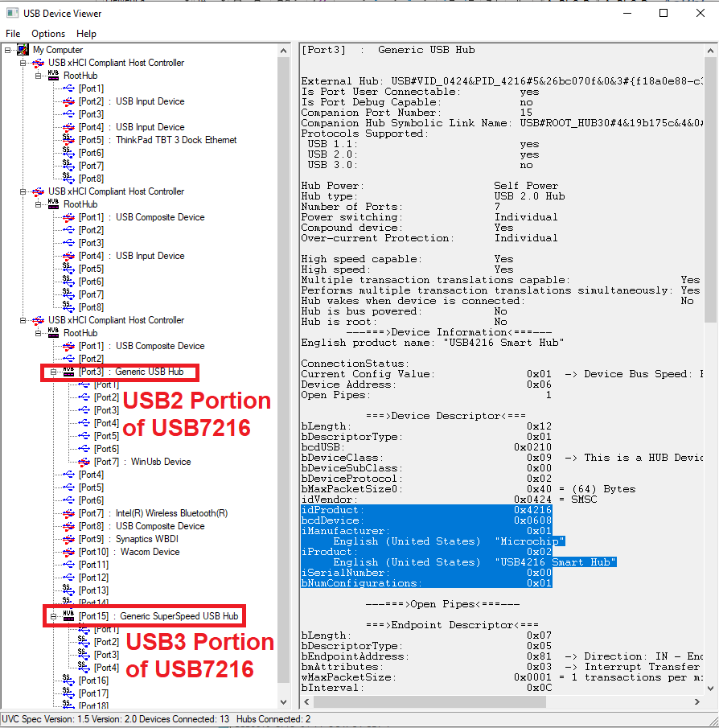The height and width of the screenshot is (728, 719).
Task: Click the Port6 SuperSpeed icon under first RootHub
Action: 68,152
